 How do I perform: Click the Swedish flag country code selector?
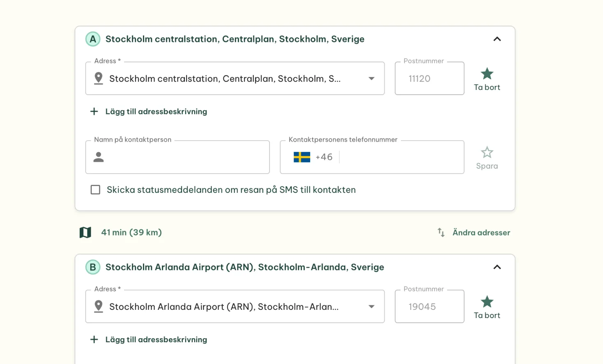point(302,157)
